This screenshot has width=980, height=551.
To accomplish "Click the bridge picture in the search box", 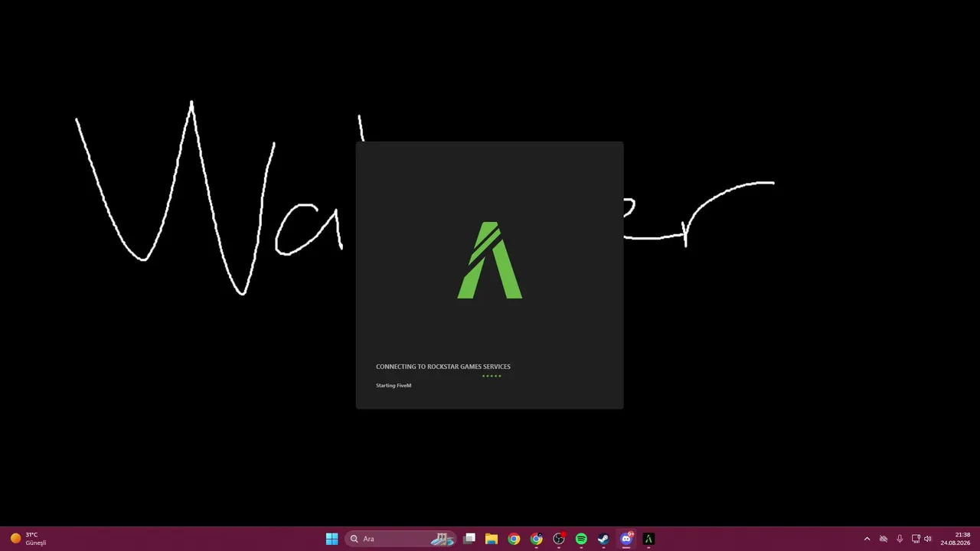I will [443, 539].
